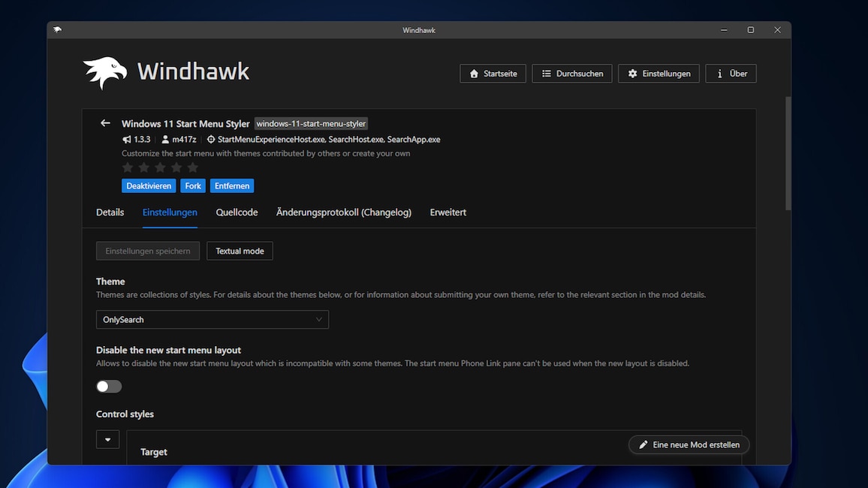Switch to Textual mode
868x488 pixels.
point(240,251)
